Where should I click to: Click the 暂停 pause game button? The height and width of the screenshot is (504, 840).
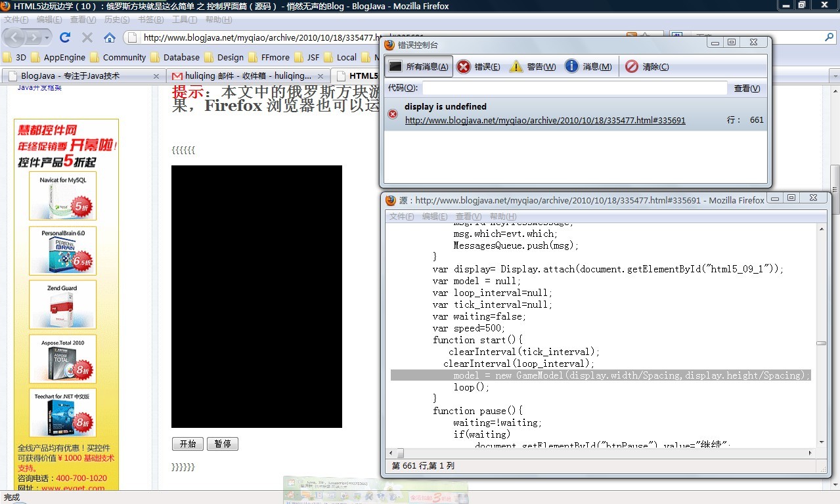pos(223,444)
